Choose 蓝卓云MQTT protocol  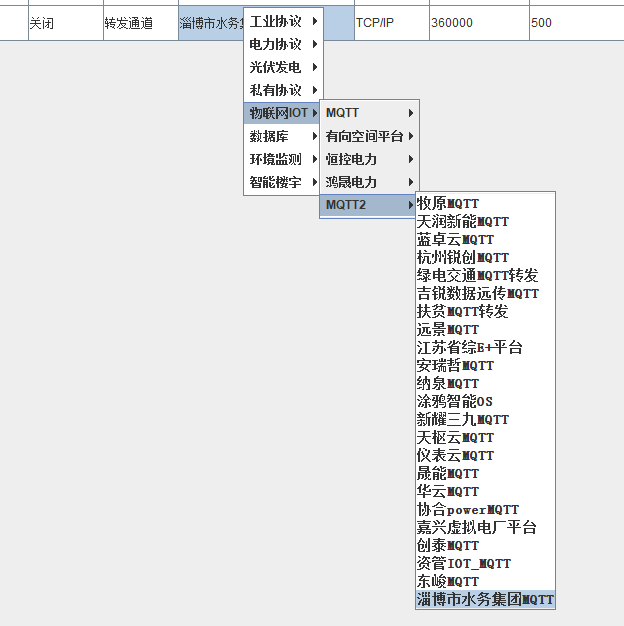point(485,239)
